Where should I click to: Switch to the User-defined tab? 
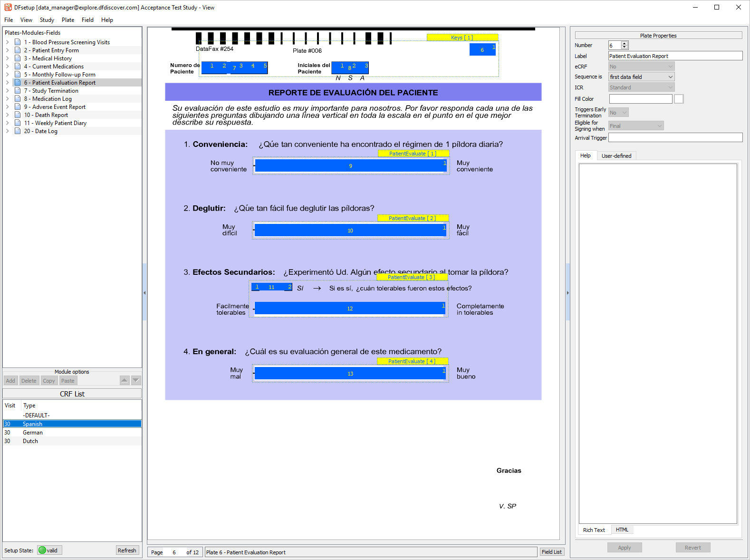click(616, 156)
